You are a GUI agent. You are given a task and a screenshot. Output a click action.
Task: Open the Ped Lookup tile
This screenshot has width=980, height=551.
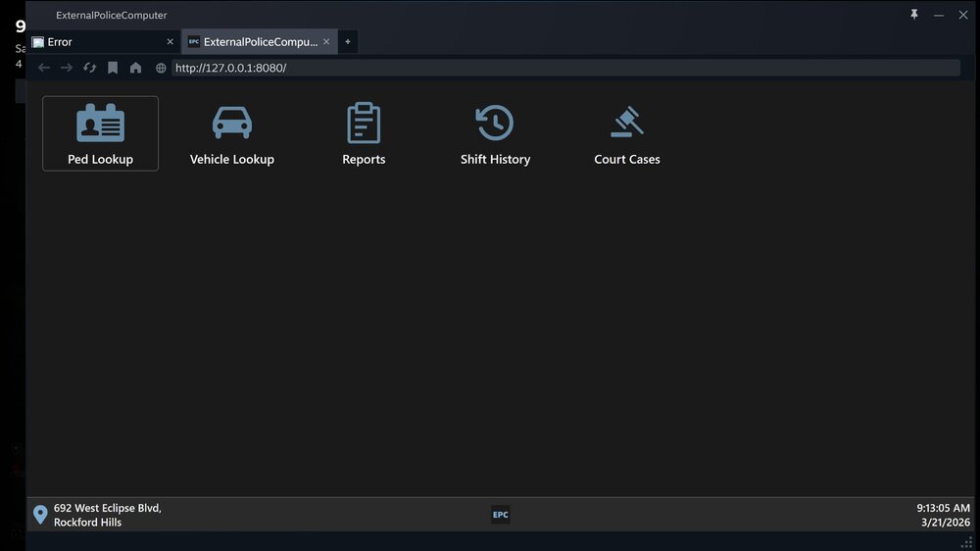coord(100,133)
